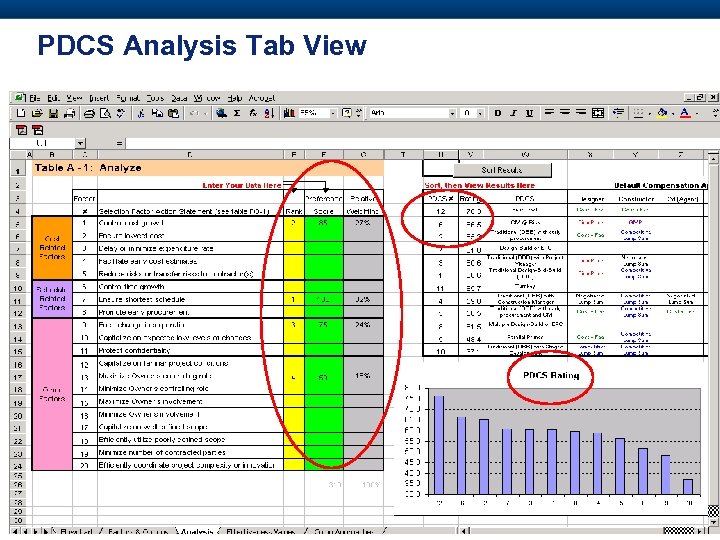Image resolution: width=720 pixels, height=540 pixels.
Task: Click the vertical scrollbar down arrow
Action: coord(713,522)
